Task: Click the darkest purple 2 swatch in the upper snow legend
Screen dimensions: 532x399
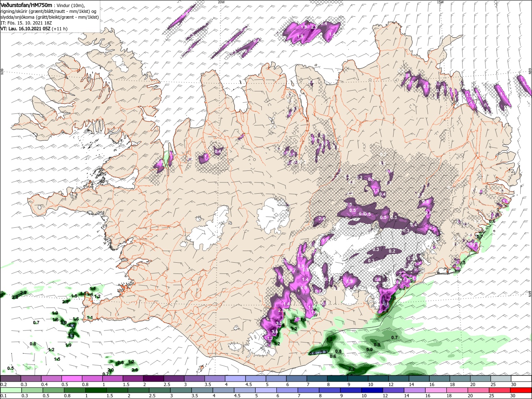Action: 153,379
